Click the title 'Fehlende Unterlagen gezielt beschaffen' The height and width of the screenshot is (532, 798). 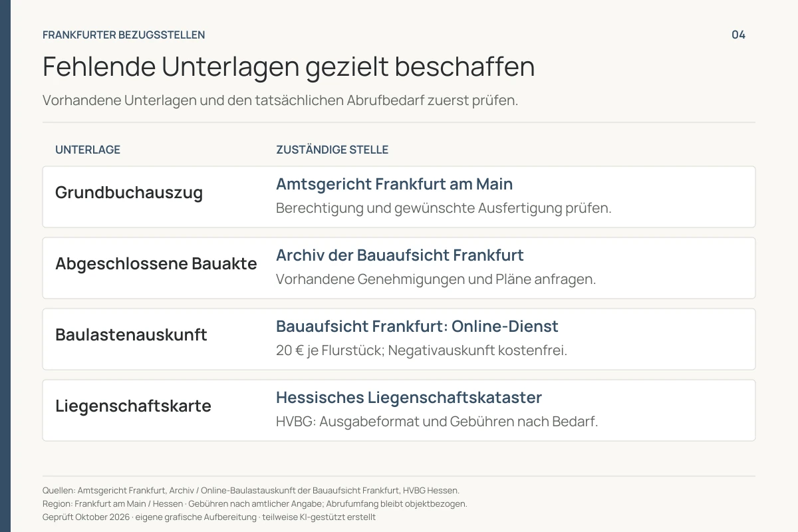click(289, 67)
